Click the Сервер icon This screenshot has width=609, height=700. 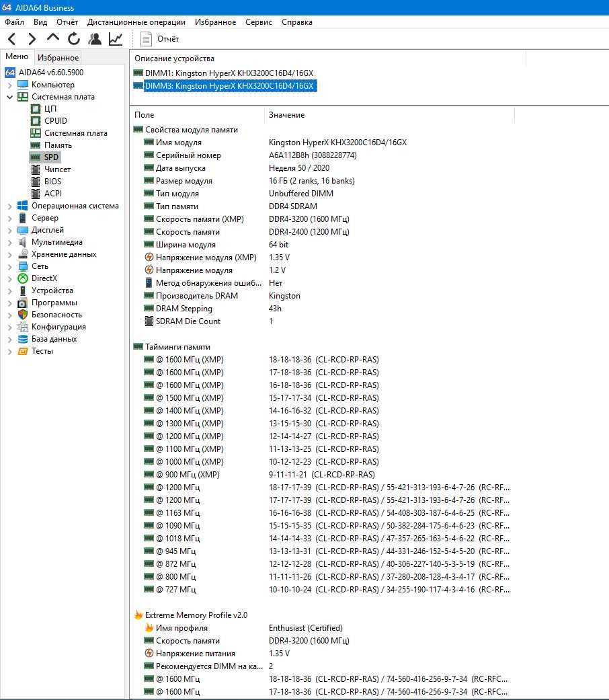[x=23, y=218]
